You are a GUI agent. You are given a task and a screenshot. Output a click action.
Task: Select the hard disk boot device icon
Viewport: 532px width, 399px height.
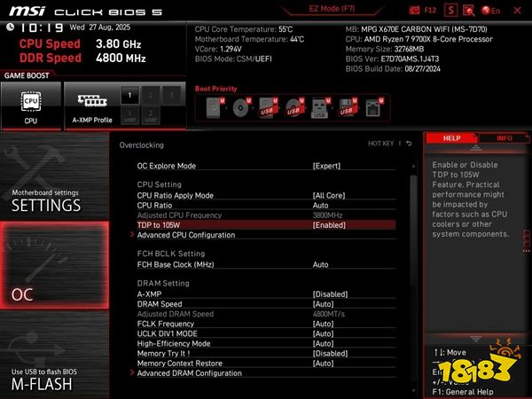[214, 108]
